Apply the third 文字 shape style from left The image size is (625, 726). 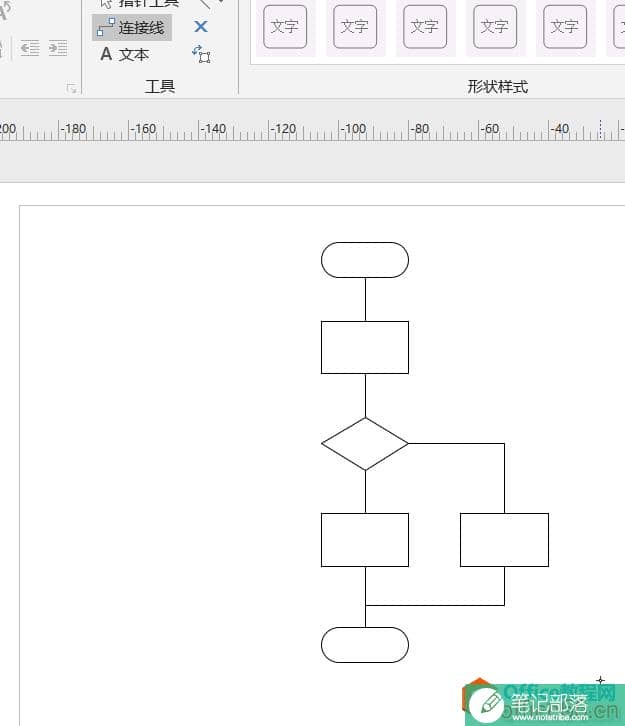(425, 27)
